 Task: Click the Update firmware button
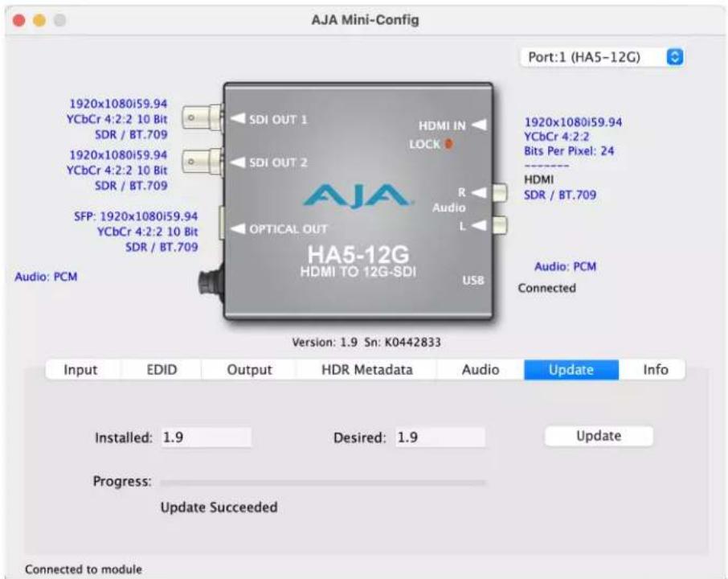pos(599,436)
